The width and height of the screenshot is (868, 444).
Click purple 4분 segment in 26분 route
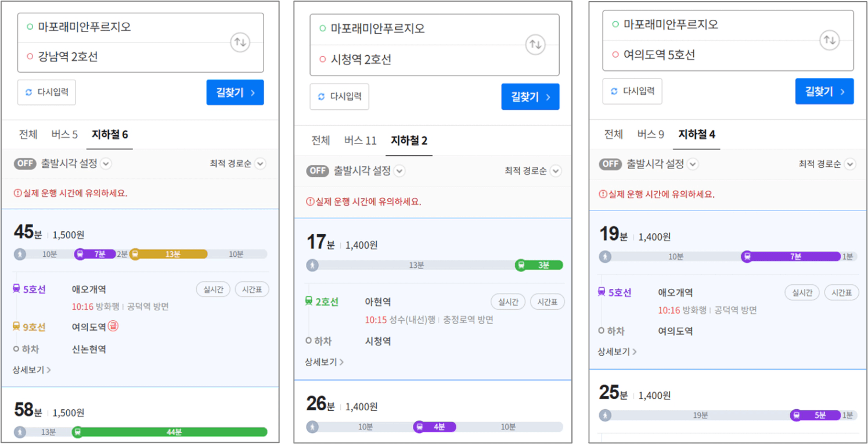pyautogui.click(x=435, y=427)
